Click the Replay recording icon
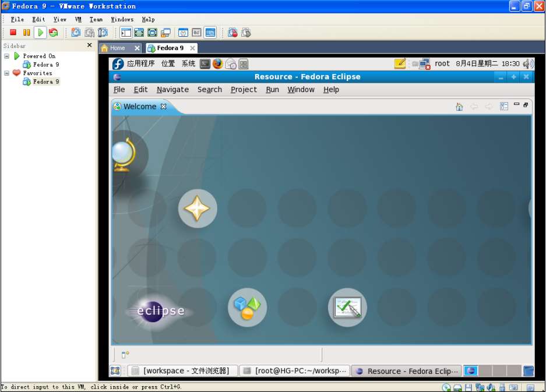 [246, 33]
